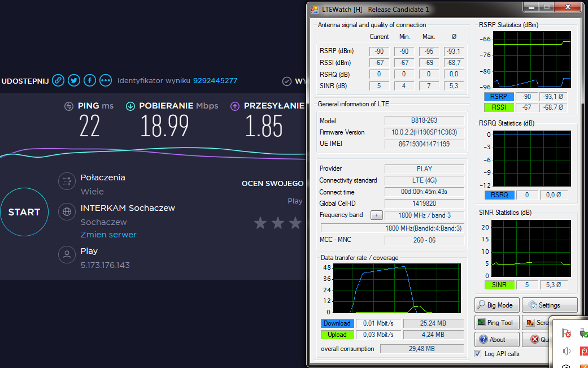Click the green SINR legend swatch

click(499, 285)
